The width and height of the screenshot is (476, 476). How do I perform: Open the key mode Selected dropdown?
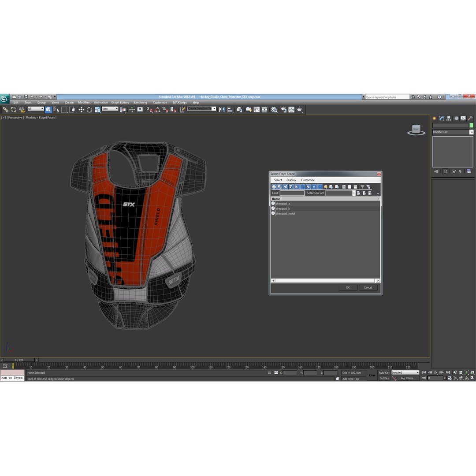coord(405,372)
